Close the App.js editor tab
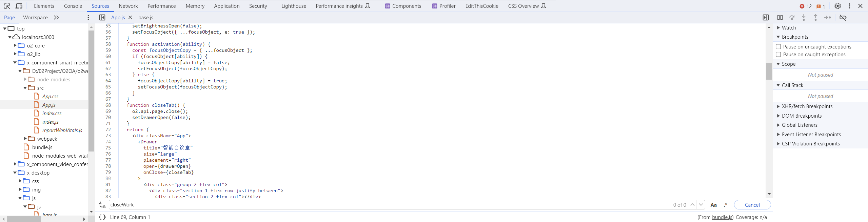Viewport: 868px width, 222px height. tap(130, 17)
